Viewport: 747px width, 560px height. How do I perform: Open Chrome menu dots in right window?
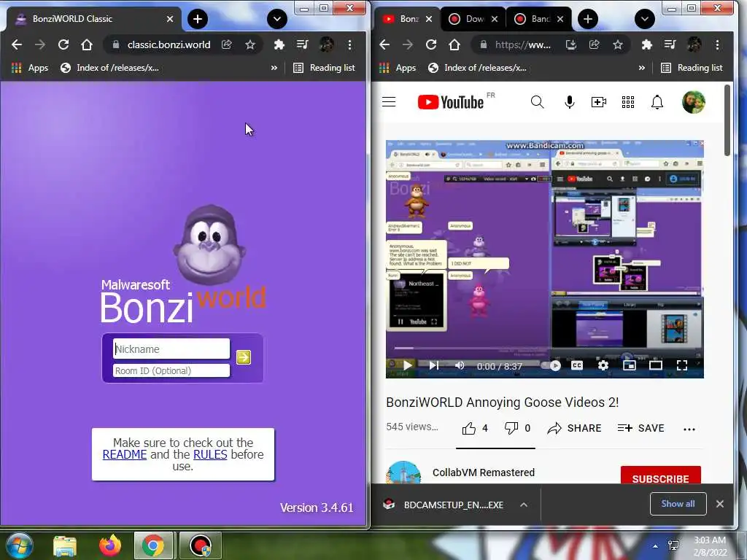click(x=718, y=44)
